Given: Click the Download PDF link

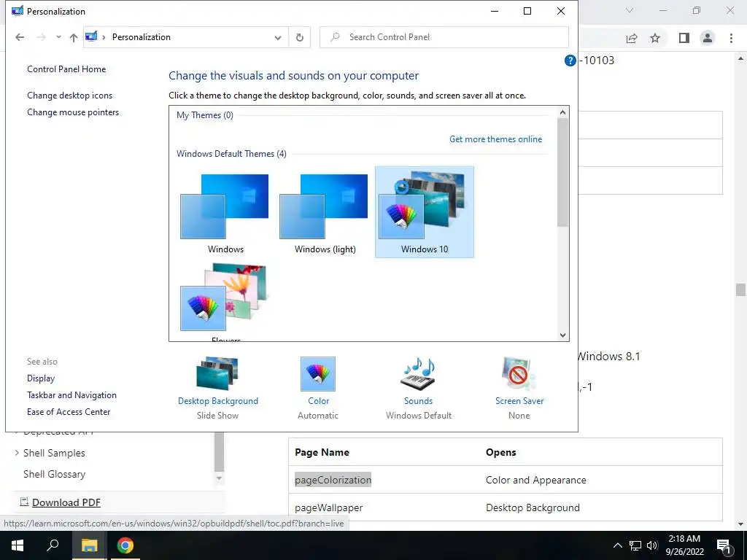Looking at the screenshot, I should click(x=66, y=502).
